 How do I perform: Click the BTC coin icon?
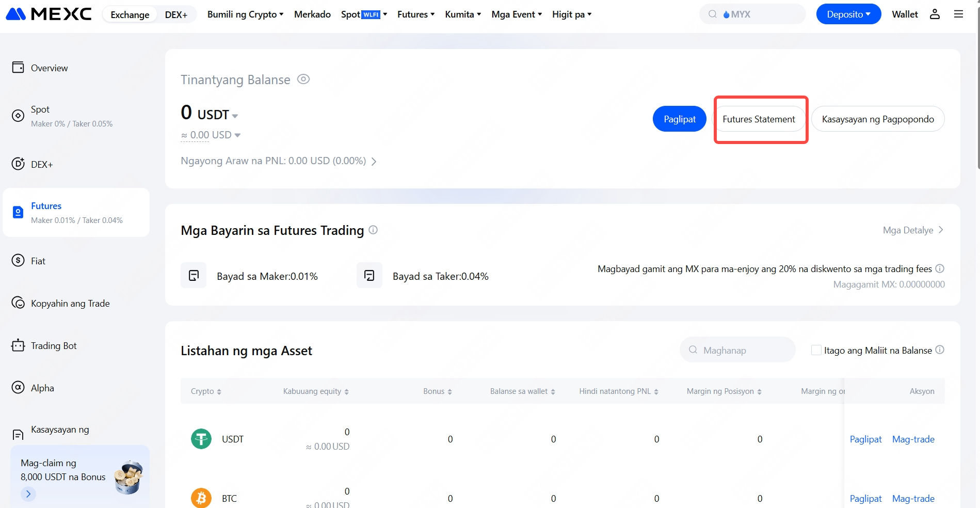(201, 498)
